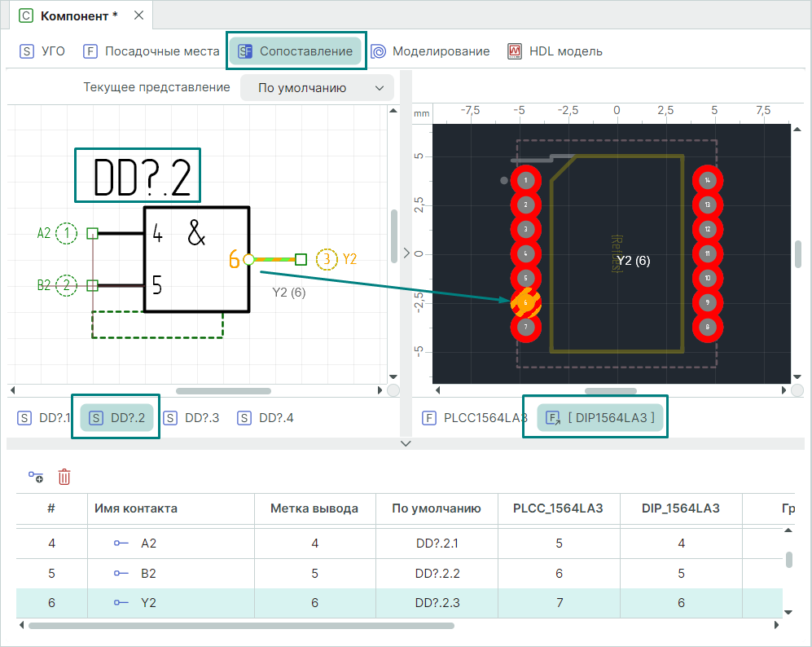Viewport: 812px width, 647px height.
Task: Click the add pin mapping icon
Action: 36,477
